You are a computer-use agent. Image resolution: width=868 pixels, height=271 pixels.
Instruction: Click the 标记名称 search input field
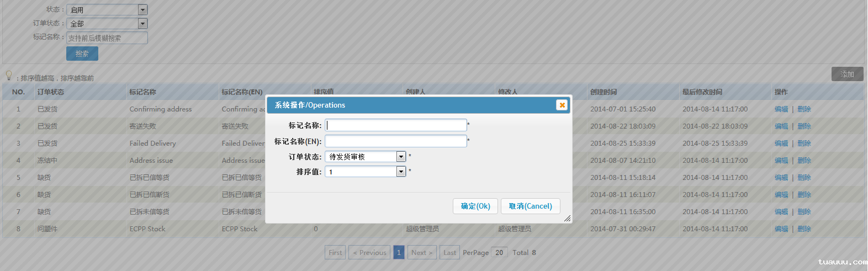tap(107, 38)
